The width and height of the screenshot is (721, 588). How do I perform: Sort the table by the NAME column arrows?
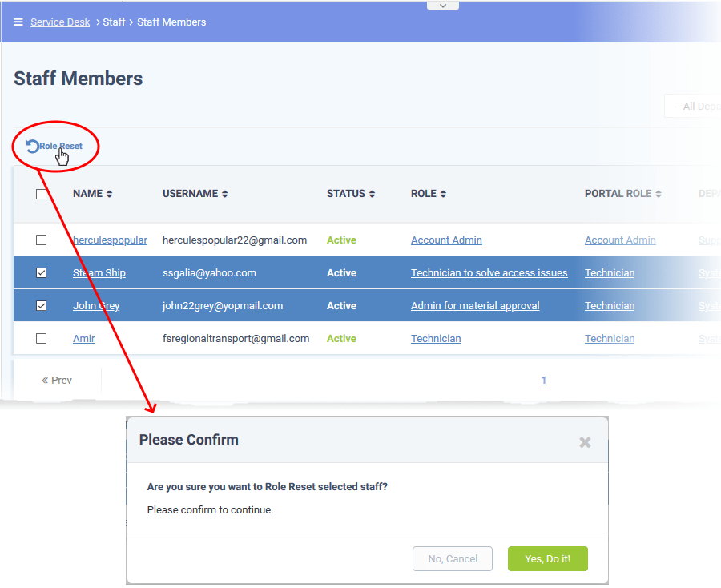(x=111, y=193)
